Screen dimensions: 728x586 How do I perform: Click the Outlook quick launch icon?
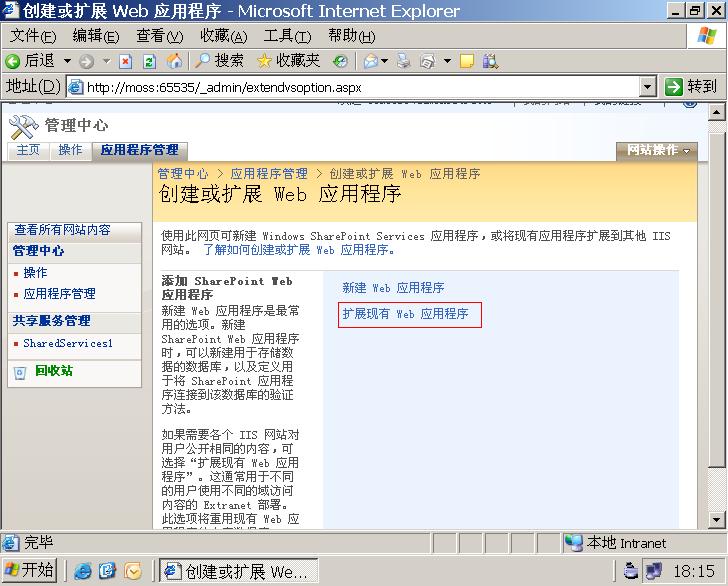pos(133,571)
